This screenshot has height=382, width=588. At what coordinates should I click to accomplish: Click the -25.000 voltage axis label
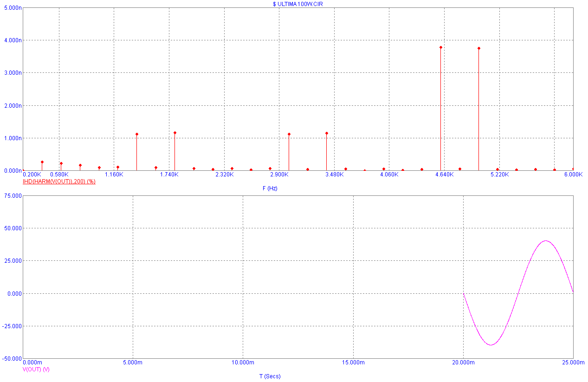[x=12, y=326]
